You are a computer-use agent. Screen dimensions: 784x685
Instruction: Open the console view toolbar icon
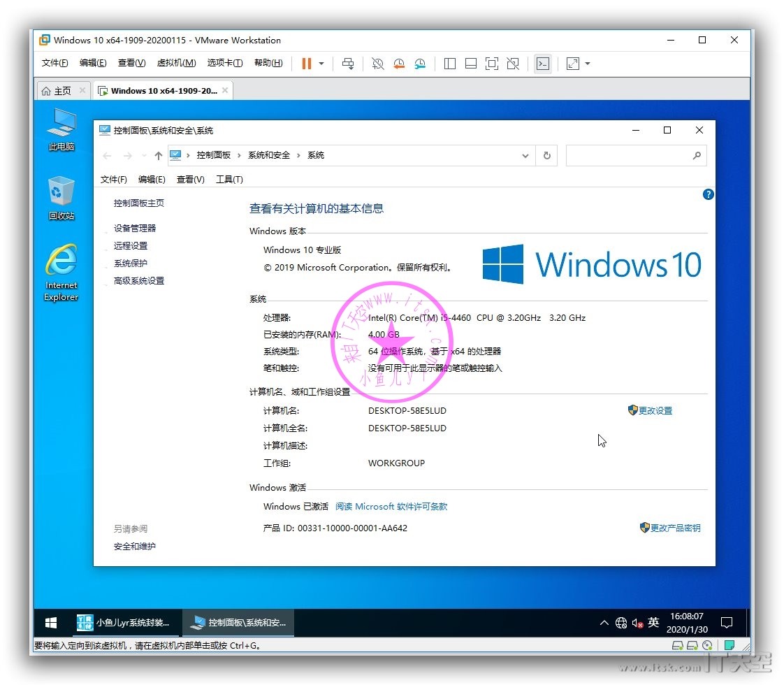coord(542,64)
